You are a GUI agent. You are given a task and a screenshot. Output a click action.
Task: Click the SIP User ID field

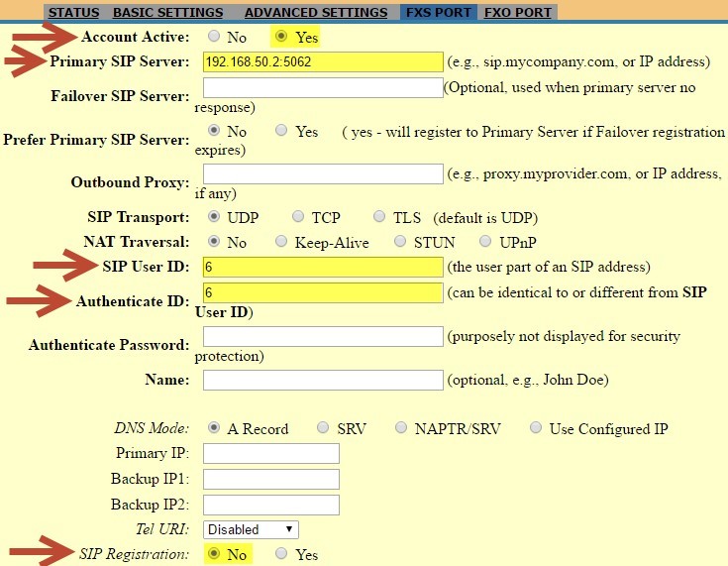[323, 267]
